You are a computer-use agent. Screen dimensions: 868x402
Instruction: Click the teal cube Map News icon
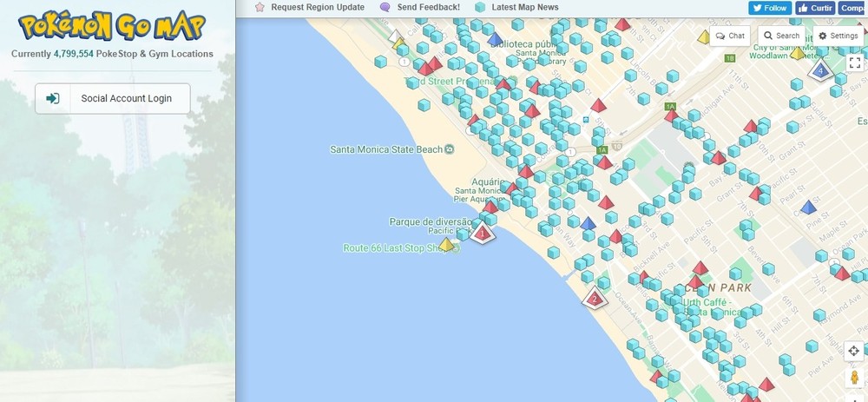(x=480, y=7)
